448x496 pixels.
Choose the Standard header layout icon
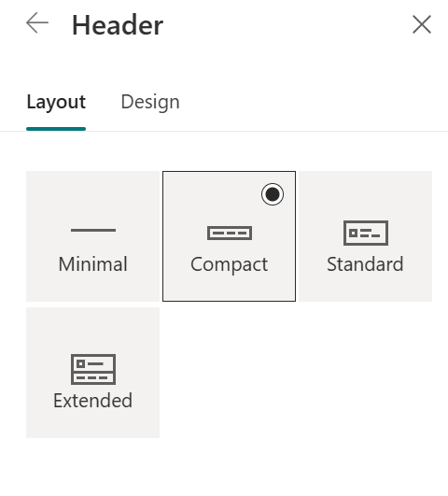[x=366, y=233]
